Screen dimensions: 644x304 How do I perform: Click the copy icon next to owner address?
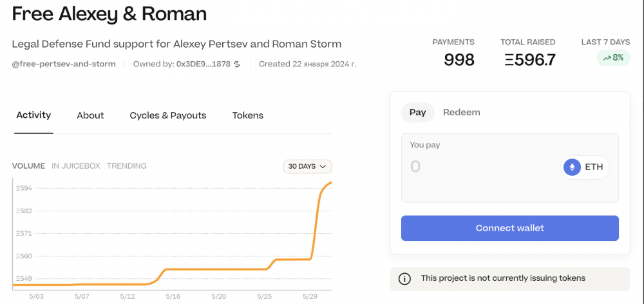click(237, 64)
